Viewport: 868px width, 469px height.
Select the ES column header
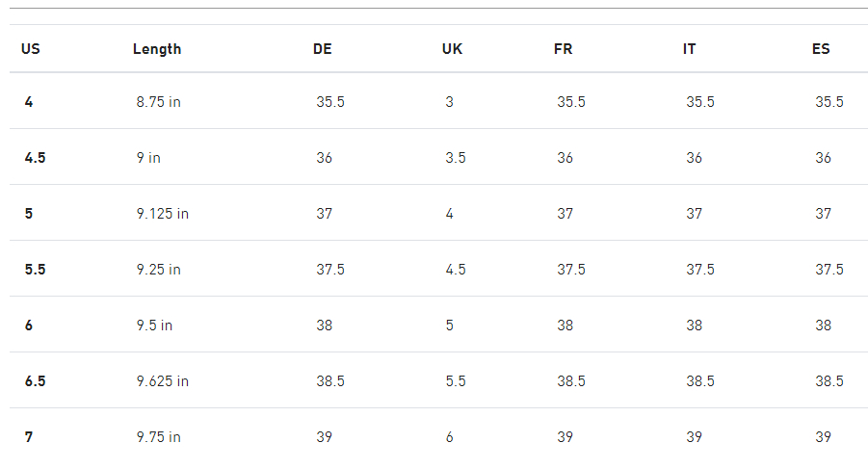click(821, 49)
